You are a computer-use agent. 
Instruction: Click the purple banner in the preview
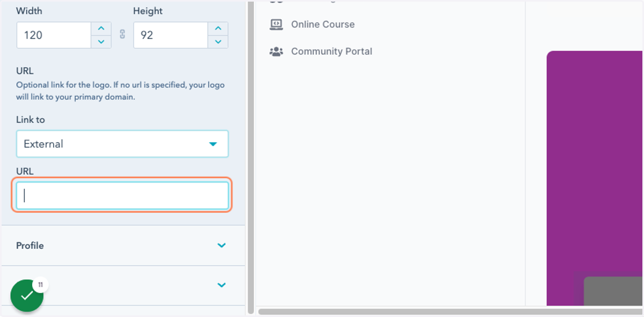[595, 177]
